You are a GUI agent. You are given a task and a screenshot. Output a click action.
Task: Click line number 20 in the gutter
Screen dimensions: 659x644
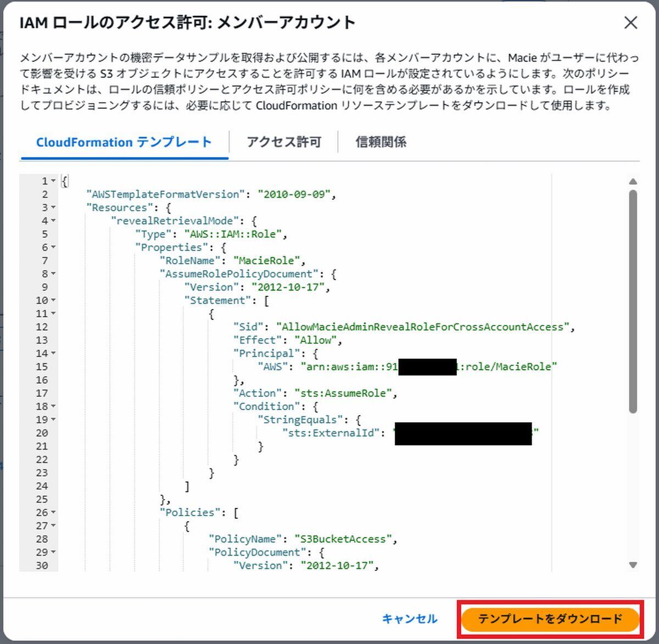click(42, 433)
